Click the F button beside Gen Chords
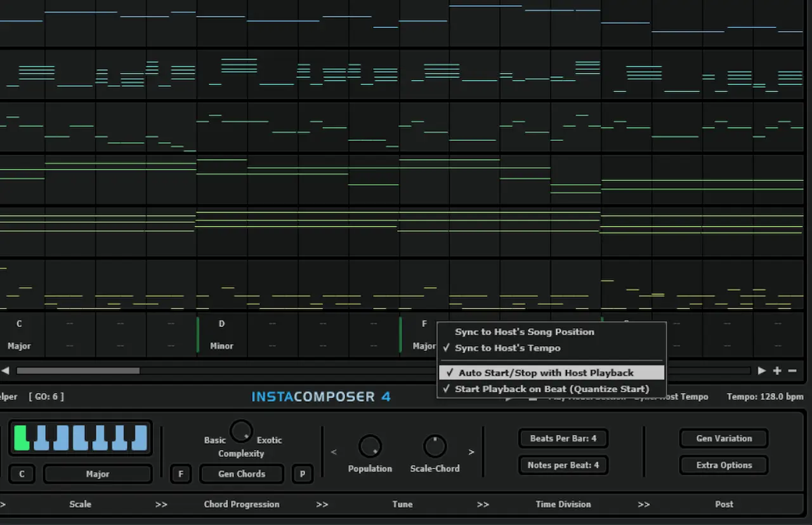 pos(181,474)
